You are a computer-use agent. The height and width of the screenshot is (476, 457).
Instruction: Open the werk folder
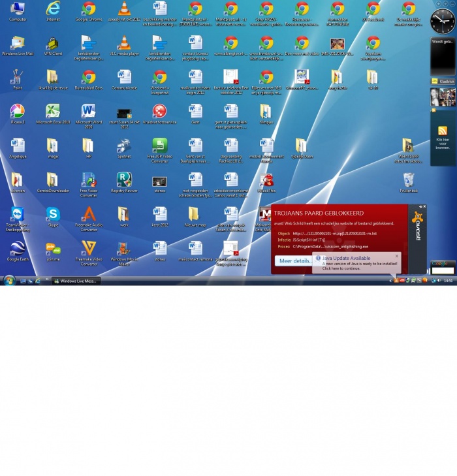(124, 217)
